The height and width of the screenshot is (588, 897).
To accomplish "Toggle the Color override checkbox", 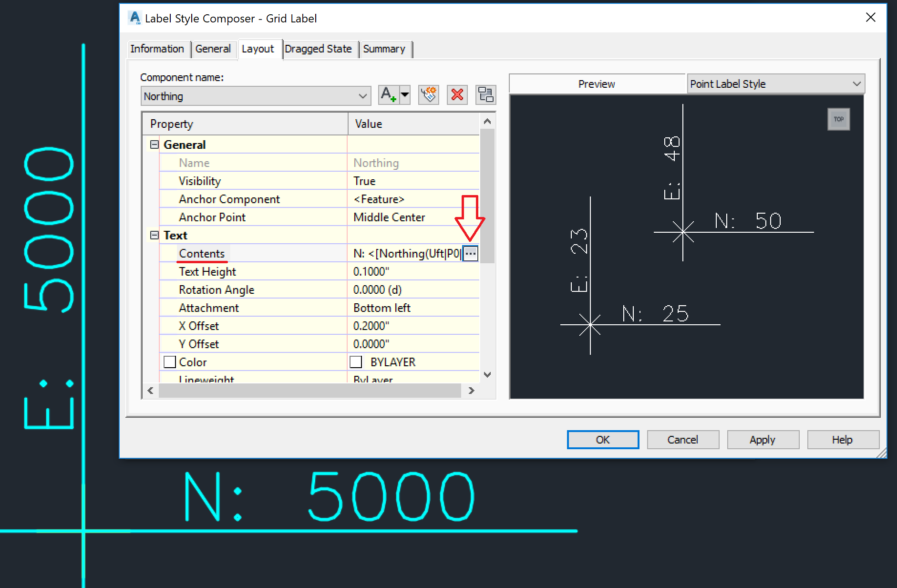I will 170,361.
